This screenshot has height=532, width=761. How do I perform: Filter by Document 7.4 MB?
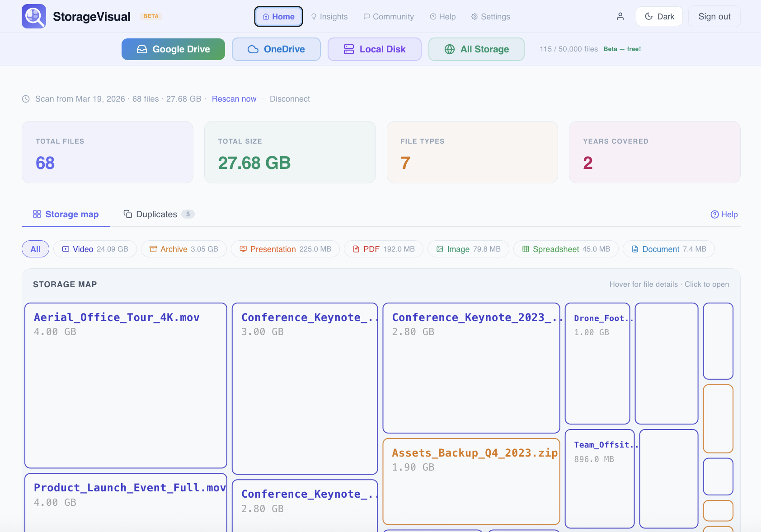pyautogui.click(x=668, y=249)
